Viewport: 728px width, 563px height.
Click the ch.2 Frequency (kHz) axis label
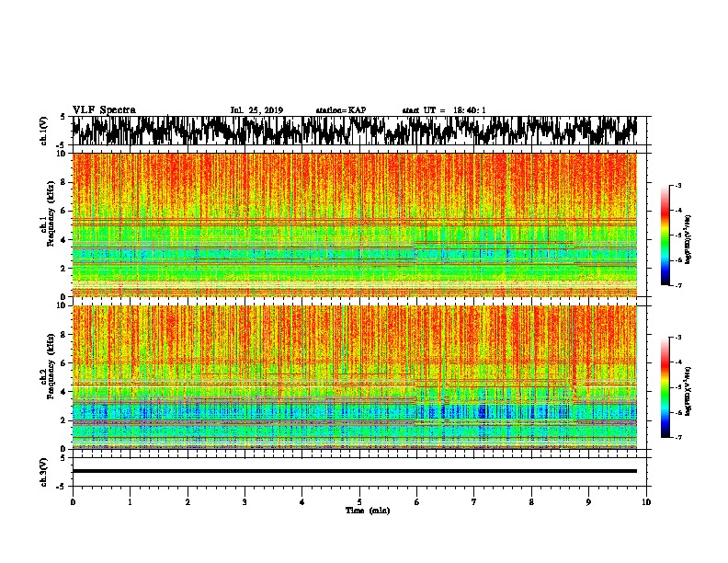pos(48,366)
